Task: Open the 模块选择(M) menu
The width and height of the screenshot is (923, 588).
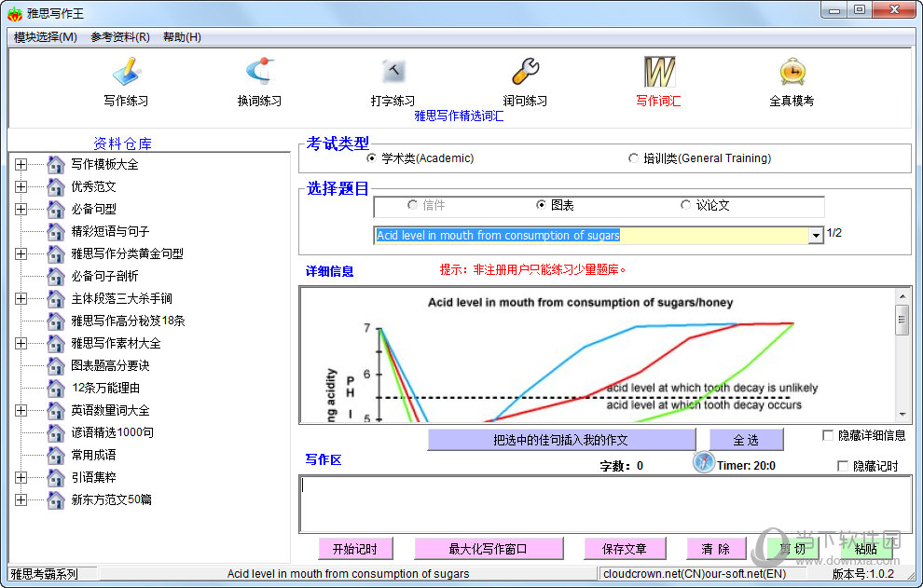Action: click(46, 37)
